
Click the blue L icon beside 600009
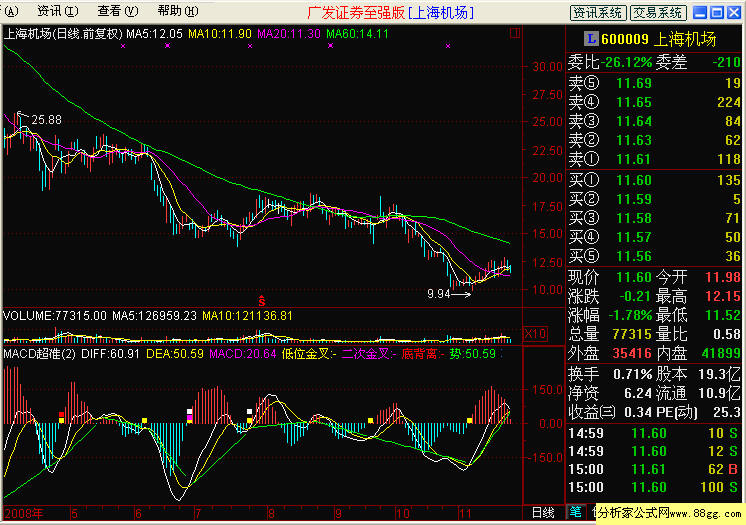[590, 39]
